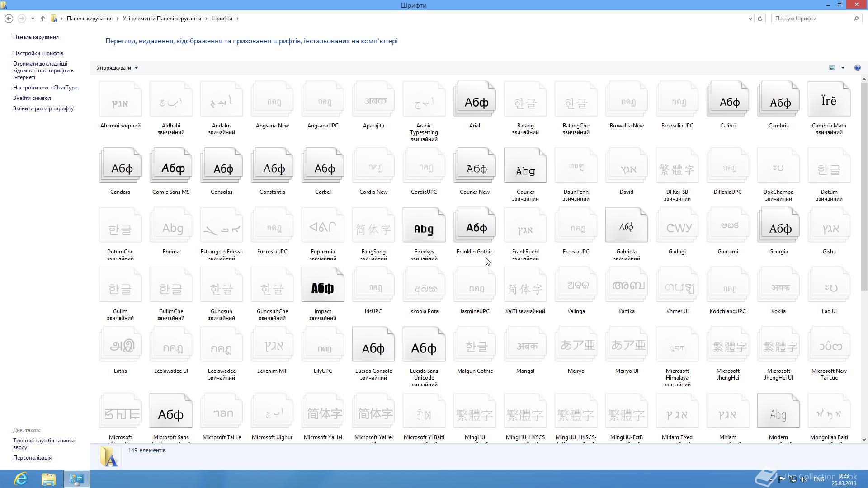Select the Arial font icon
Image resolution: width=868 pixels, height=488 pixels.
(x=475, y=99)
